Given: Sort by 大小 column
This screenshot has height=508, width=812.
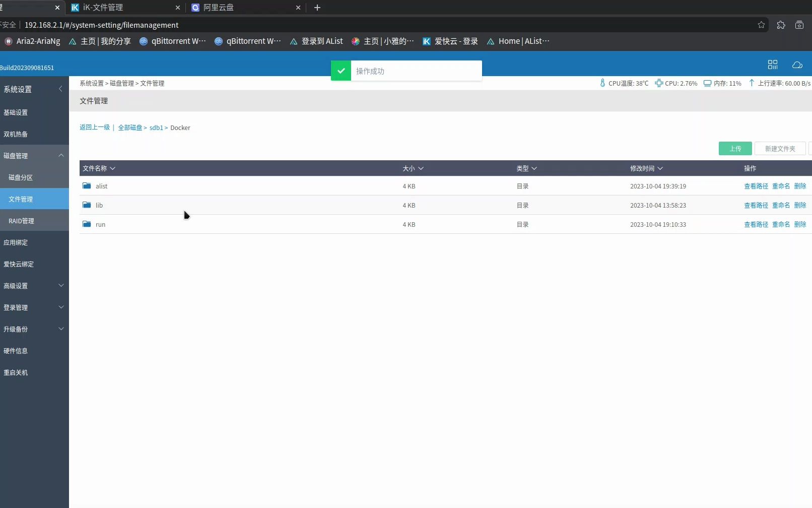Looking at the screenshot, I should tap(413, 168).
